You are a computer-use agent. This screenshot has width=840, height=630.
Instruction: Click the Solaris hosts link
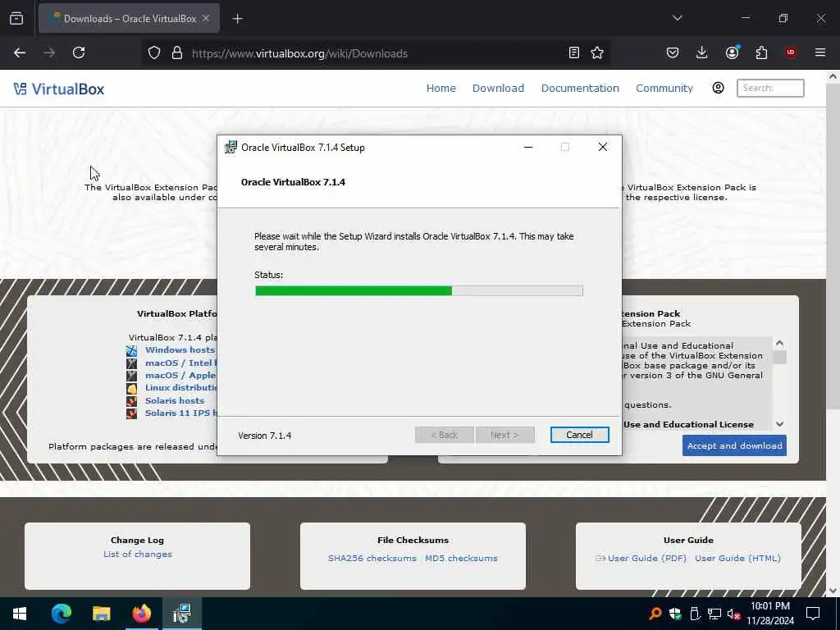(175, 400)
